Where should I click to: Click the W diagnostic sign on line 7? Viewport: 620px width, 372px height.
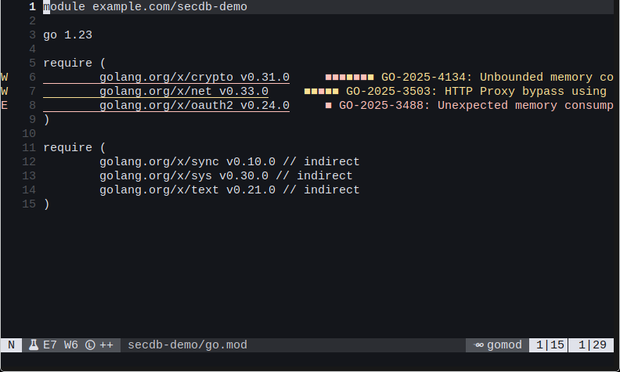pos(4,91)
